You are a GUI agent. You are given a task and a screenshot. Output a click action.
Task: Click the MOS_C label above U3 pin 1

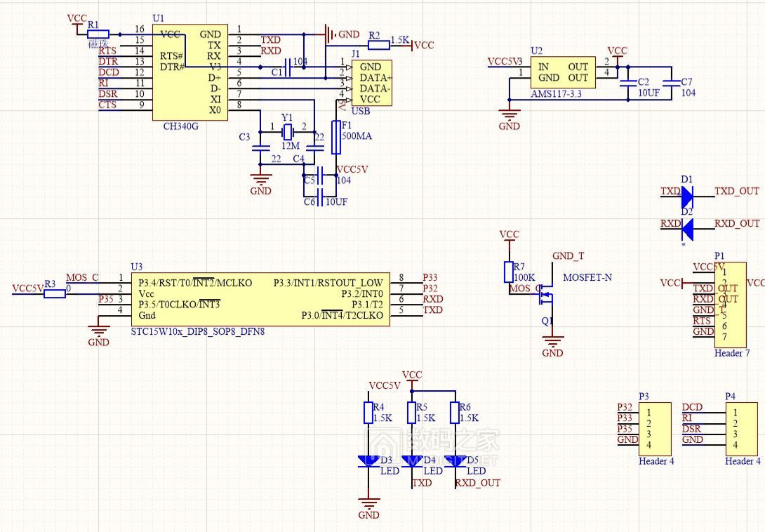point(82,277)
